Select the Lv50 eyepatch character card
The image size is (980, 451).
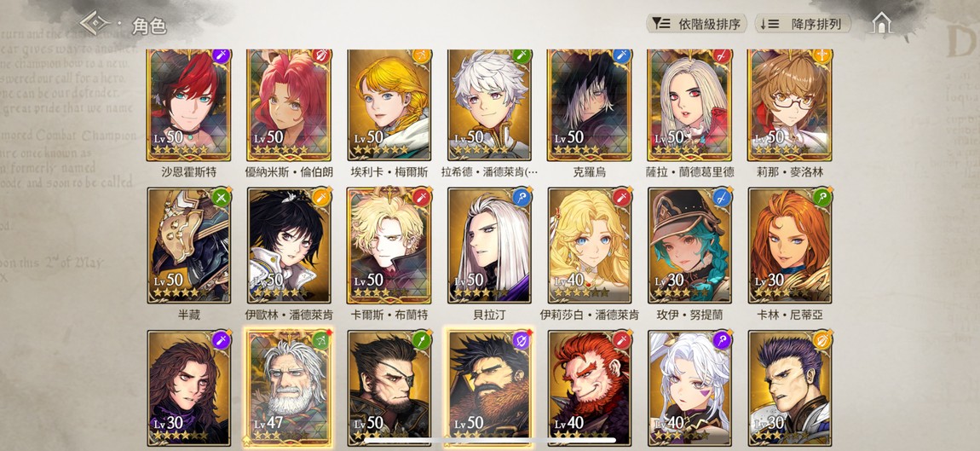tap(389, 388)
